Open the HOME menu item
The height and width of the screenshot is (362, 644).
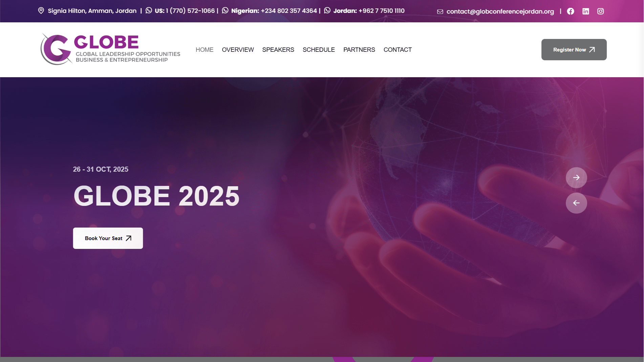205,50
